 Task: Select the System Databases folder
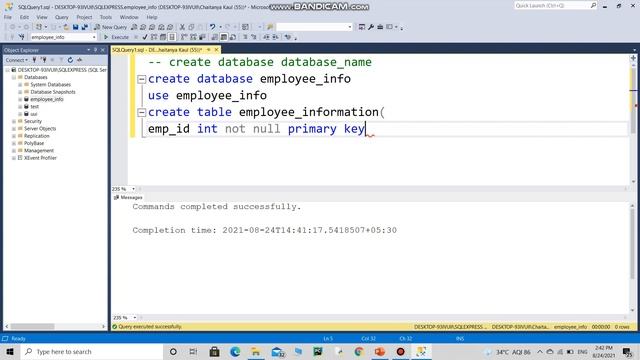(50, 84)
